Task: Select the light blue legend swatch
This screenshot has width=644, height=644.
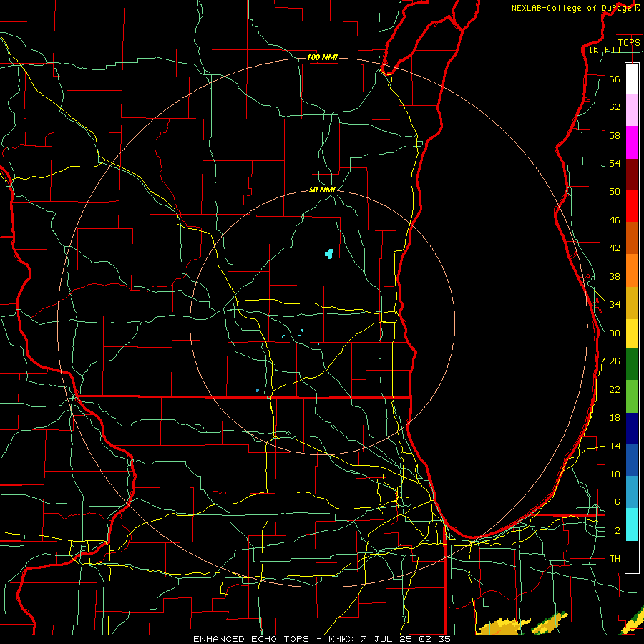Action: point(632,492)
